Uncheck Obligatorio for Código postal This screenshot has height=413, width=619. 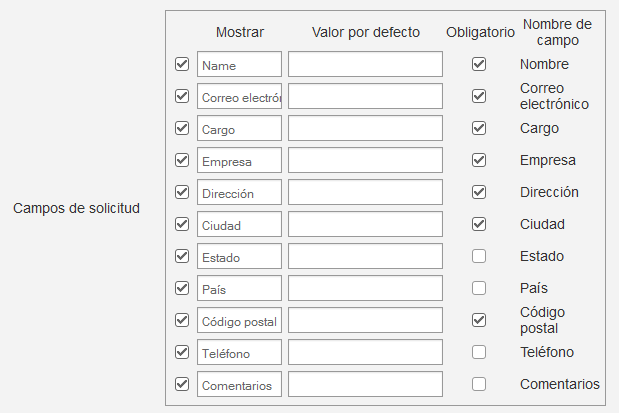479,320
